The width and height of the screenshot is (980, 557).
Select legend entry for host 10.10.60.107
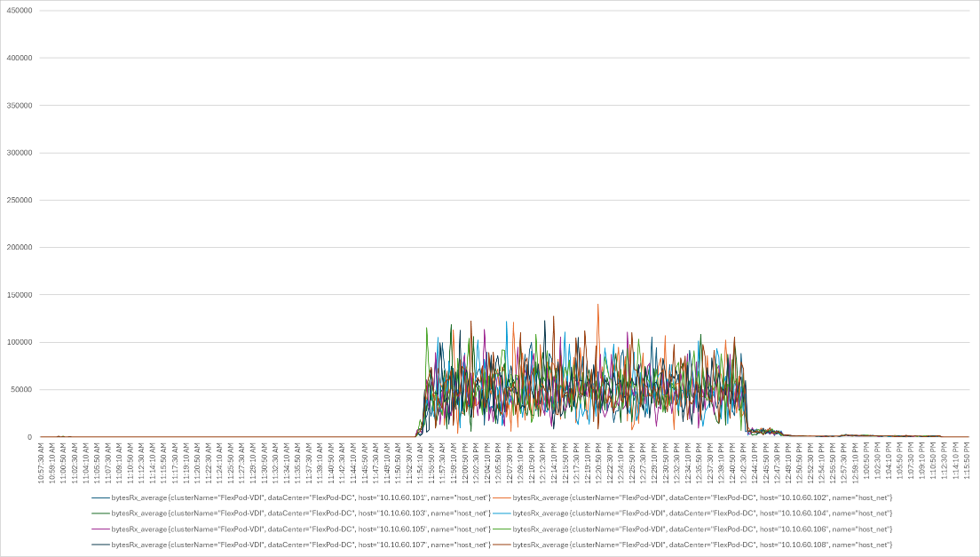click(x=291, y=545)
